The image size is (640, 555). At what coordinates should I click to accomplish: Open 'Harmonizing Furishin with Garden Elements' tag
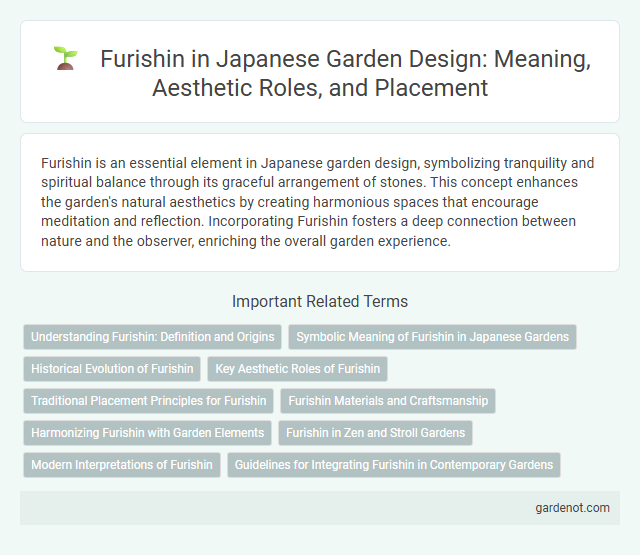[147, 433]
